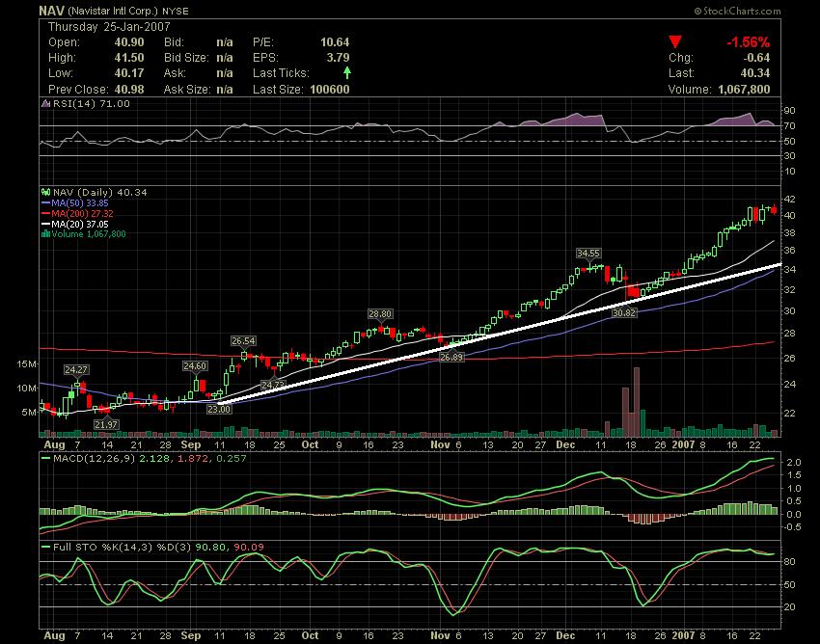Click the stochastic %K value 90.80

(210, 548)
